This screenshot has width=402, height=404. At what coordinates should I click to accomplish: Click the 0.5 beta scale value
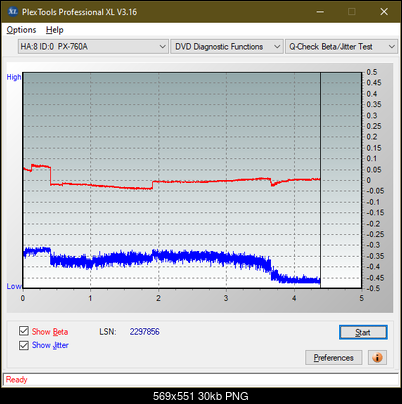point(372,72)
